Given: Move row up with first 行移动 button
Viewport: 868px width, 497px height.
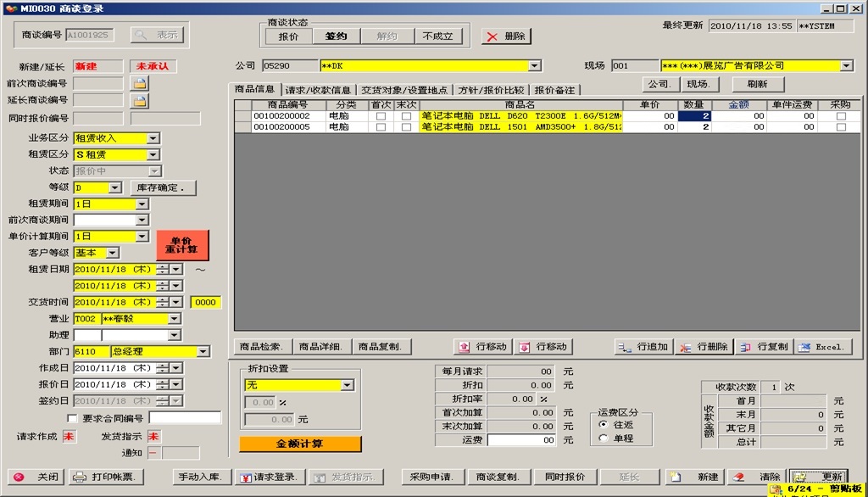Looking at the screenshot, I should [x=482, y=347].
